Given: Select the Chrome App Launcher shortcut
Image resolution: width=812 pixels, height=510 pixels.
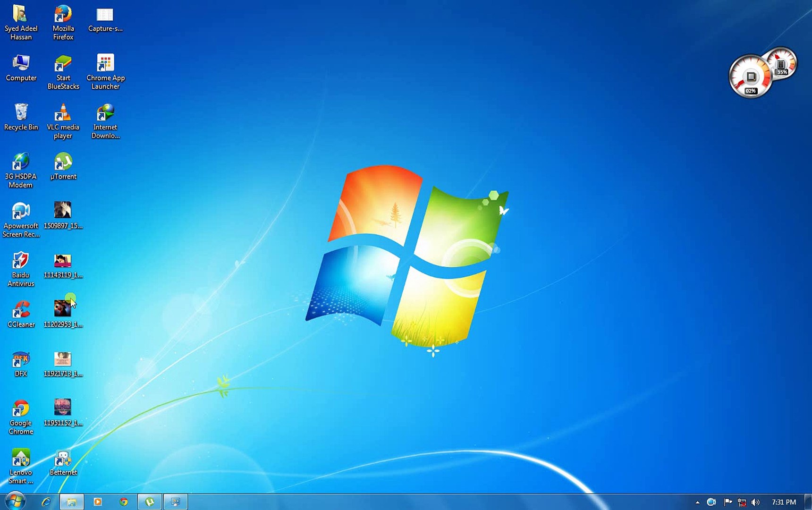Looking at the screenshot, I should 105,72.
